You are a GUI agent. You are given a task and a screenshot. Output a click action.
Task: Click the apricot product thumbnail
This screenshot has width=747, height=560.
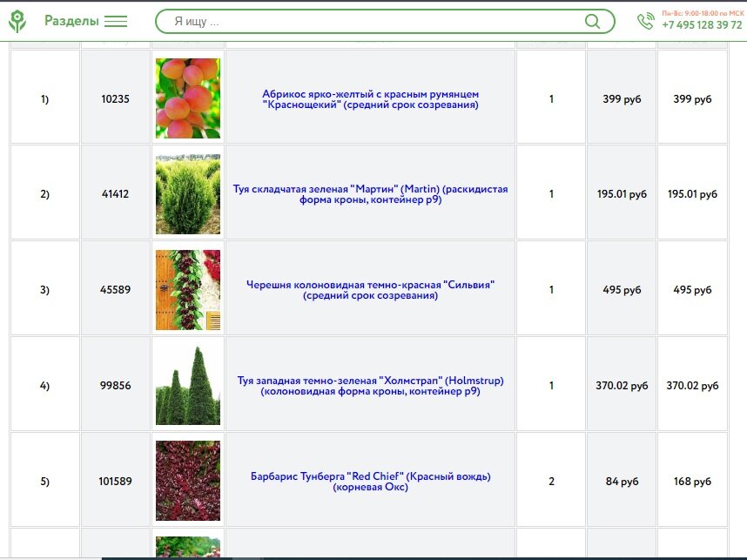[188, 98]
